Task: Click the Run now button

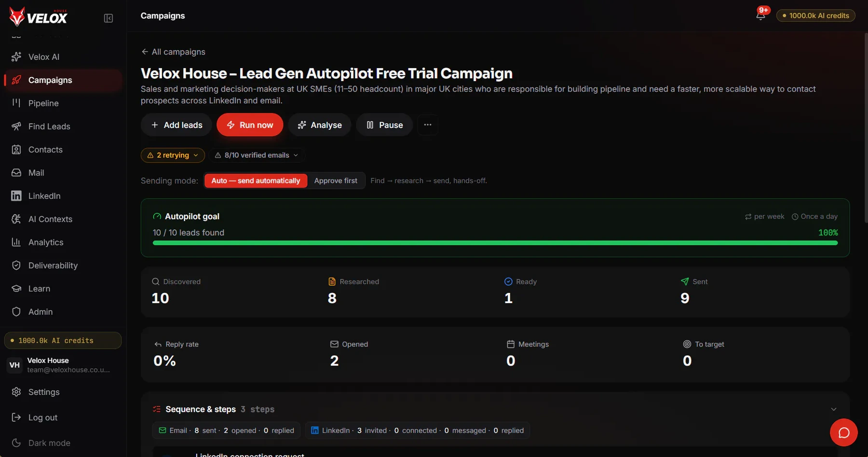Action: (250, 125)
